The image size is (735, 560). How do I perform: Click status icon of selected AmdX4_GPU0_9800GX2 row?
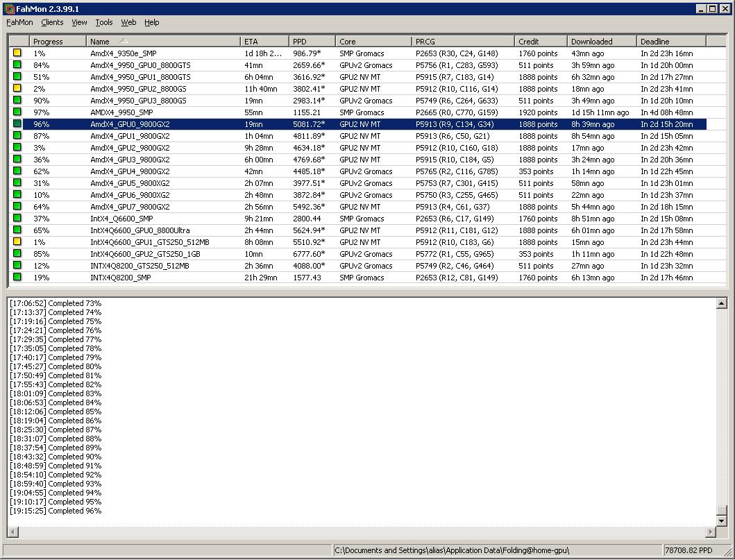(x=17, y=124)
